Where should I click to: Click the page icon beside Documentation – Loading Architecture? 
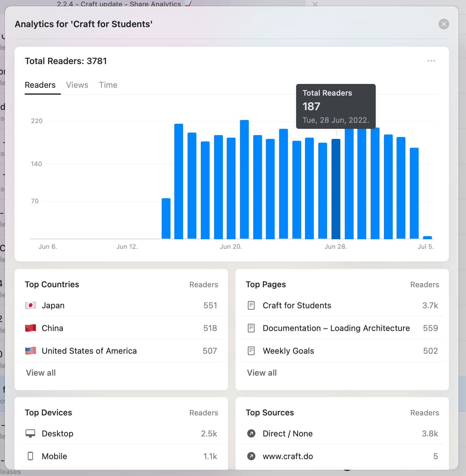pyautogui.click(x=251, y=328)
